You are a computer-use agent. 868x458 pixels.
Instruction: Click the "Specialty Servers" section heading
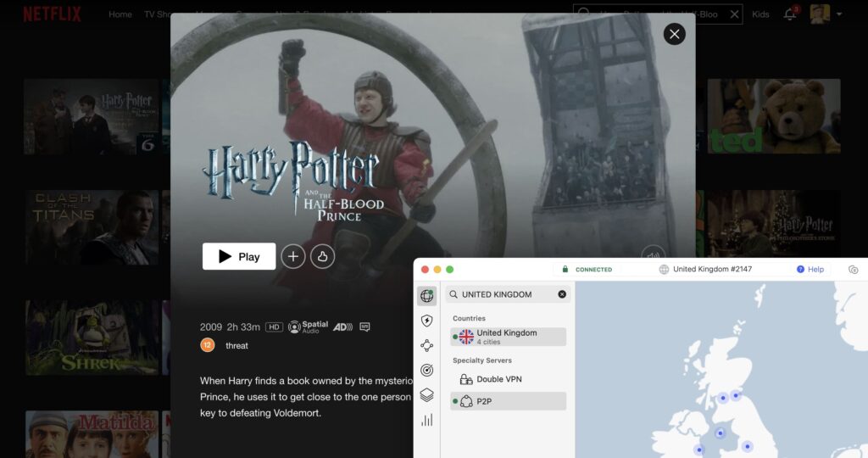[x=482, y=360]
